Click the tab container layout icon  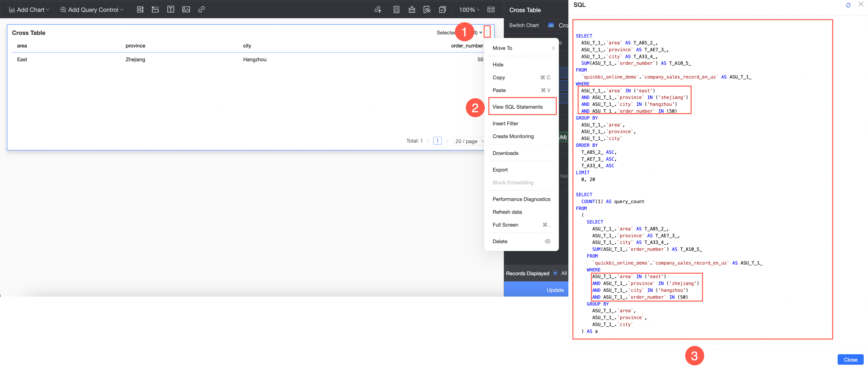click(155, 9)
